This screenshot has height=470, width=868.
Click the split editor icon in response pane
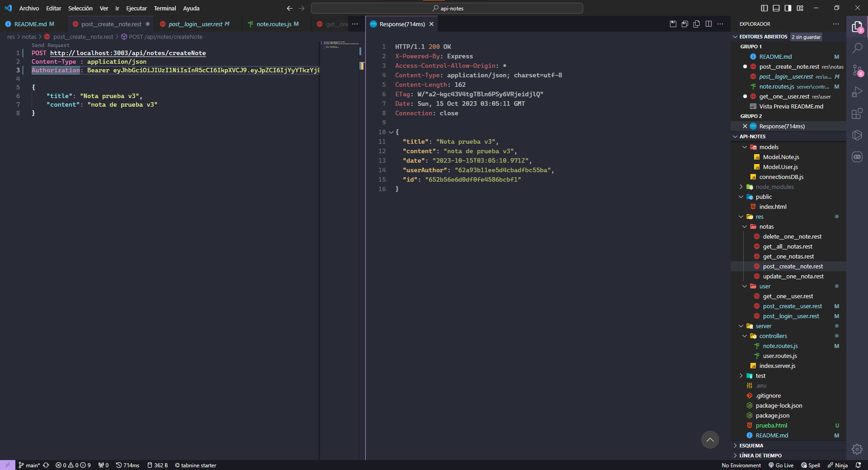point(708,24)
